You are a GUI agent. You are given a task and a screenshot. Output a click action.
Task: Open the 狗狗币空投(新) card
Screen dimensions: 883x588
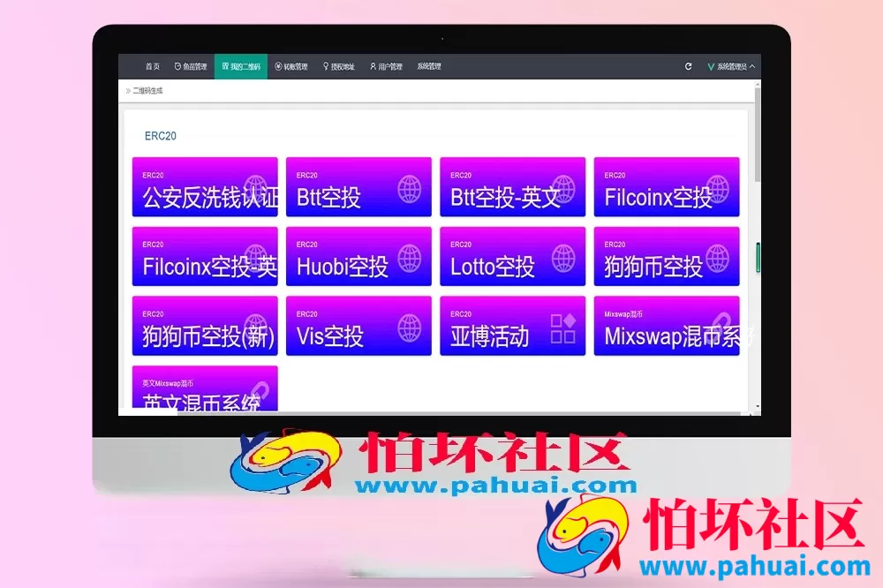205,326
